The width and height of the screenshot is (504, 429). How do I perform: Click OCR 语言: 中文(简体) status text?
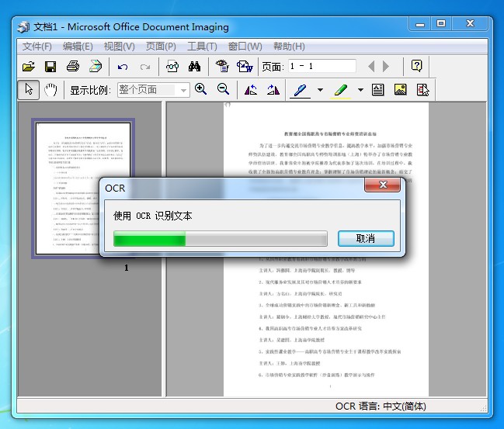[381, 407]
